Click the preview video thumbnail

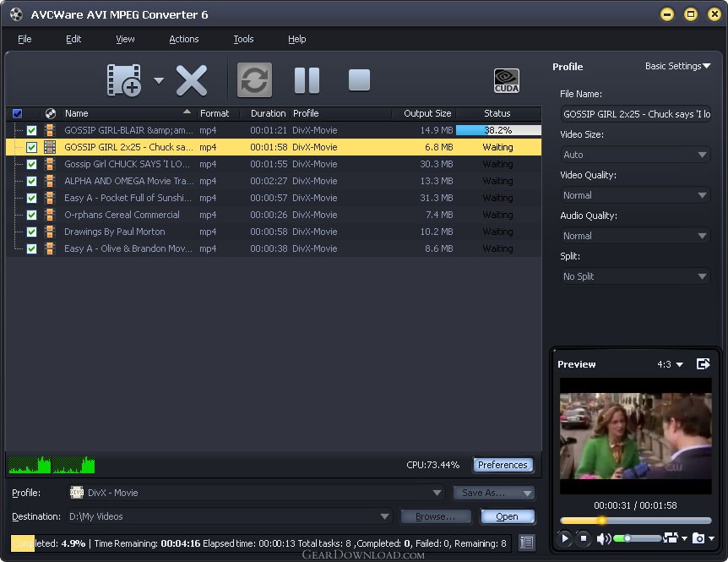point(636,436)
